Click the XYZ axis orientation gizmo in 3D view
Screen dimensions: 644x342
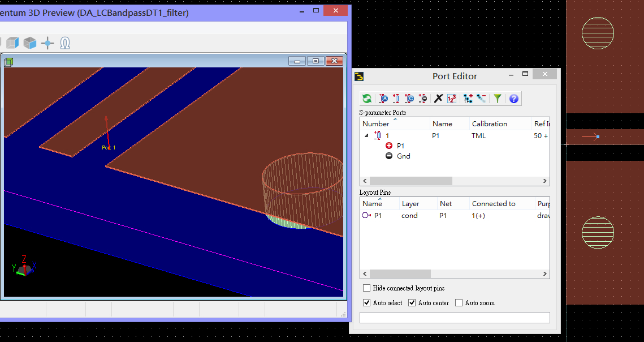(x=24, y=267)
